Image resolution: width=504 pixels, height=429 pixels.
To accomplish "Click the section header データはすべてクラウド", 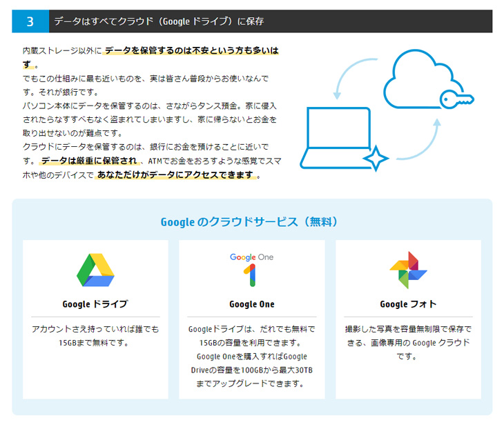I will [159, 21].
